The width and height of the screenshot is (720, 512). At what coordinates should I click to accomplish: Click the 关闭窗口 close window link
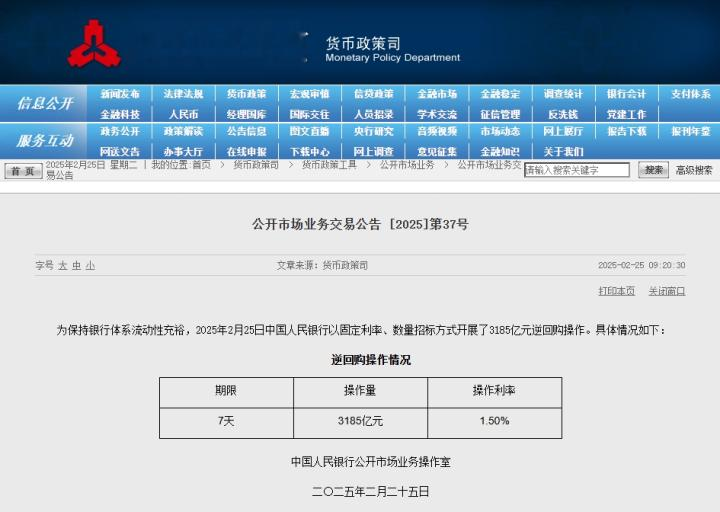[x=667, y=291]
